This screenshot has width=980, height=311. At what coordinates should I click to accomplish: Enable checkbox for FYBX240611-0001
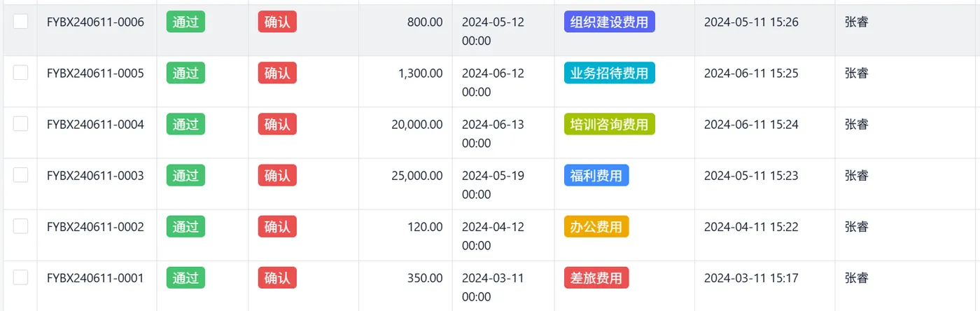[x=21, y=277]
